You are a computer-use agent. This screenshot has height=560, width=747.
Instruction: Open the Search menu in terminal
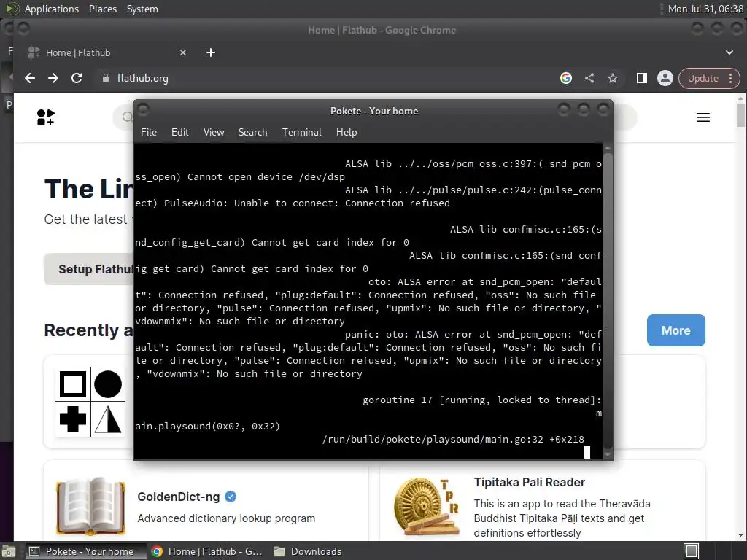coord(252,133)
